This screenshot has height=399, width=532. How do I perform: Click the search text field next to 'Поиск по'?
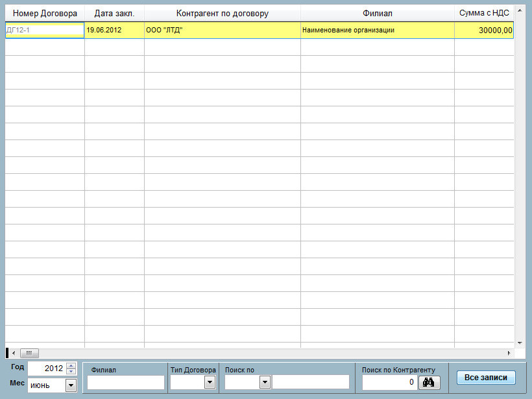click(311, 382)
